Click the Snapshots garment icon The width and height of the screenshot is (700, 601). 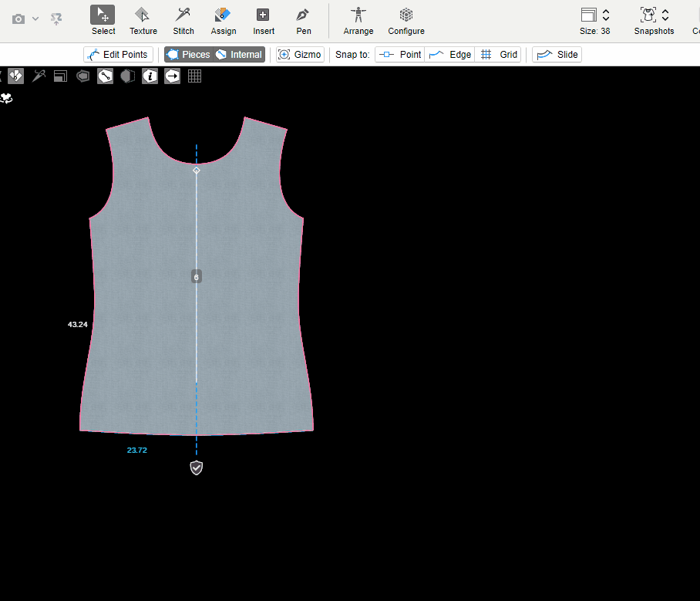648,15
